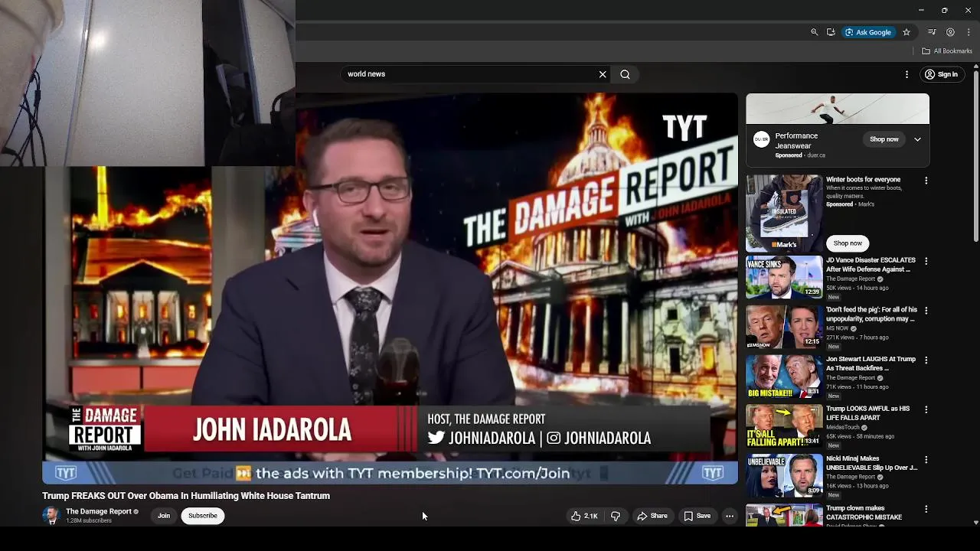This screenshot has height=551, width=980.
Task: Open Jon Stewart LAUGHS At Trump thumbnail
Action: pyautogui.click(x=784, y=377)
